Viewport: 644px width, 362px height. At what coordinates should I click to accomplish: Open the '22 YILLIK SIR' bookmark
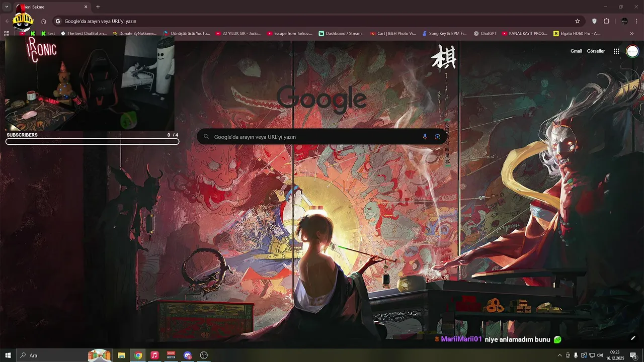point(238,33)
